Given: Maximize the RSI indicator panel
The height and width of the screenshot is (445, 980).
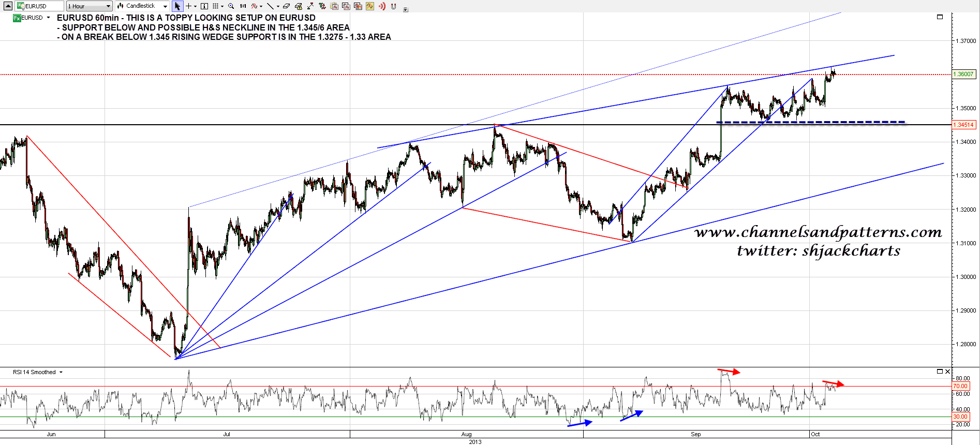Looking at the screenshot, I should tap(940, 372).
